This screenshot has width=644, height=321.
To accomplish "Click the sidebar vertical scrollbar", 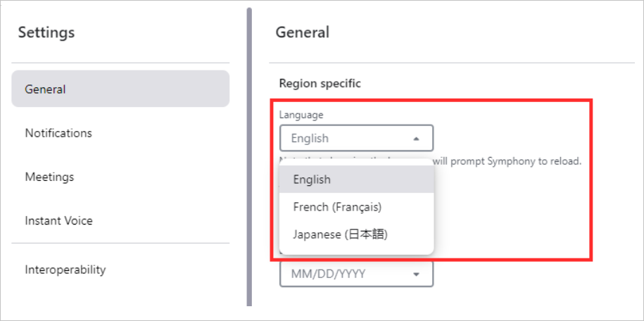I will click(x=249, y=157).
